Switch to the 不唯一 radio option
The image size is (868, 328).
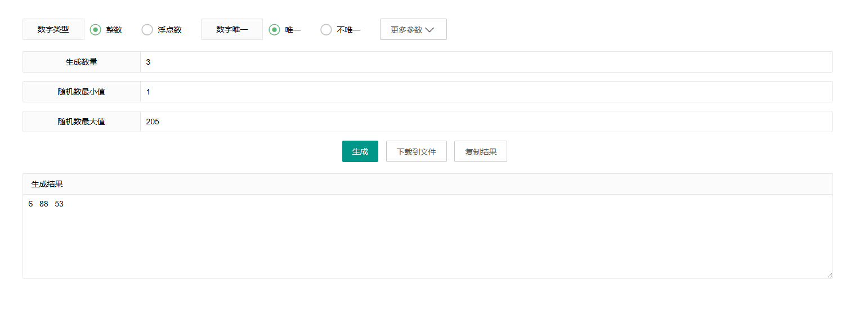point(326,30)
